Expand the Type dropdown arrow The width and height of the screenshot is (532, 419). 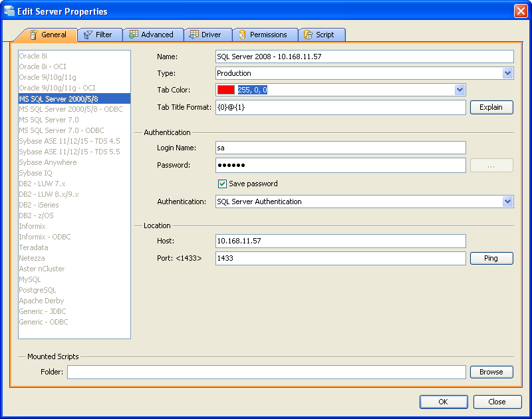click(x=507, y=73)
